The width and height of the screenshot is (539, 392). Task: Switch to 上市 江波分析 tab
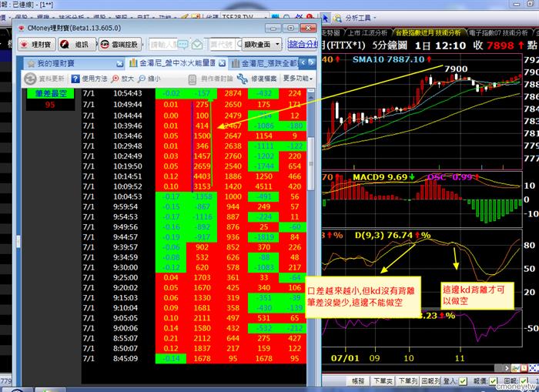click(367, 32)
